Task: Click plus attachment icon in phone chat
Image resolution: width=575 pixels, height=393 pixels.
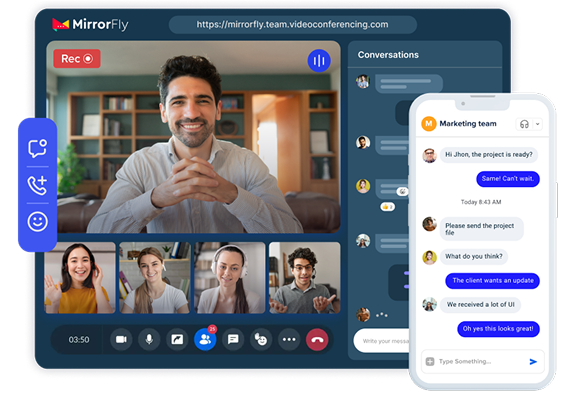Action: [430, 362]
